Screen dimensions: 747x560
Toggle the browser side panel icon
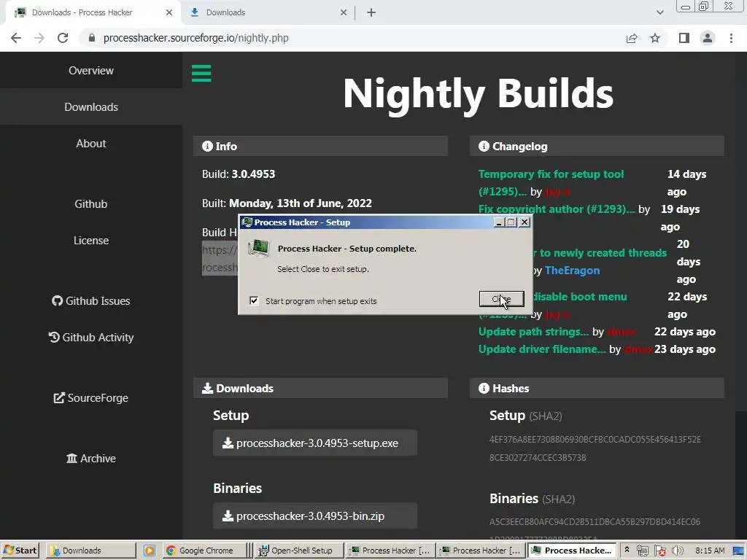click(x=684, y=38)
